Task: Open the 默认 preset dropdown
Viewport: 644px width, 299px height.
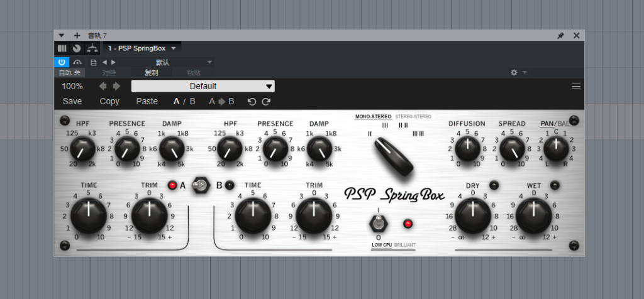Action: point(166,62)
